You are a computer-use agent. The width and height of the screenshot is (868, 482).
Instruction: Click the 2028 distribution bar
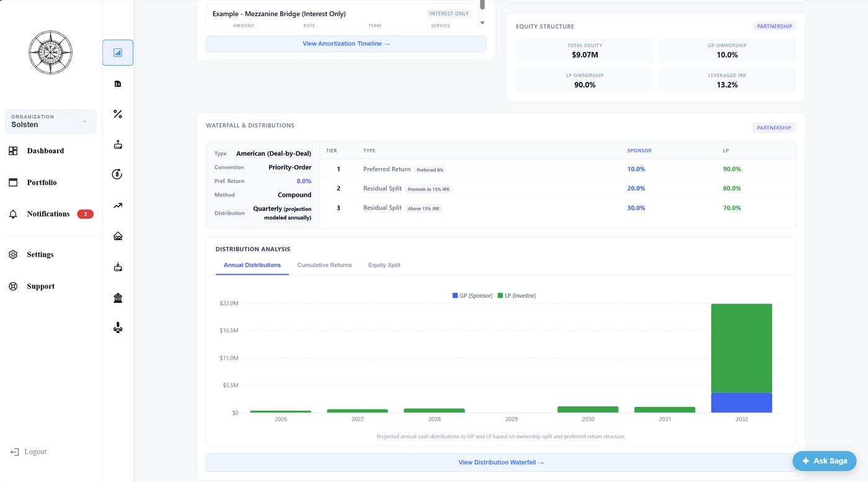point(434,411)
